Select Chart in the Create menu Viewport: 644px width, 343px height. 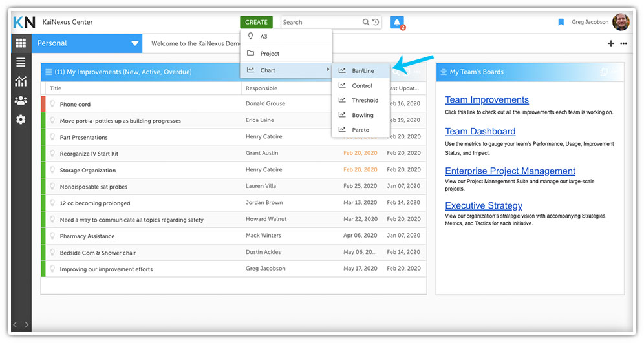tap(286, 70)
